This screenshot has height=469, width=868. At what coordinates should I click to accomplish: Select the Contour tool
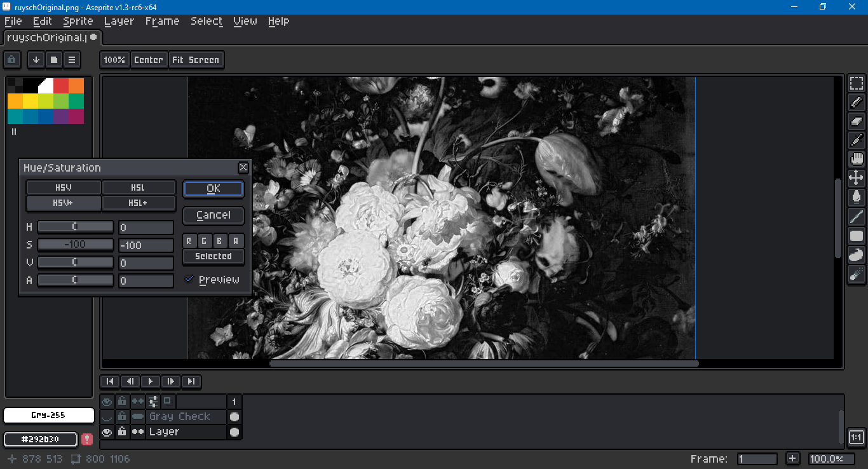(857, 255)
